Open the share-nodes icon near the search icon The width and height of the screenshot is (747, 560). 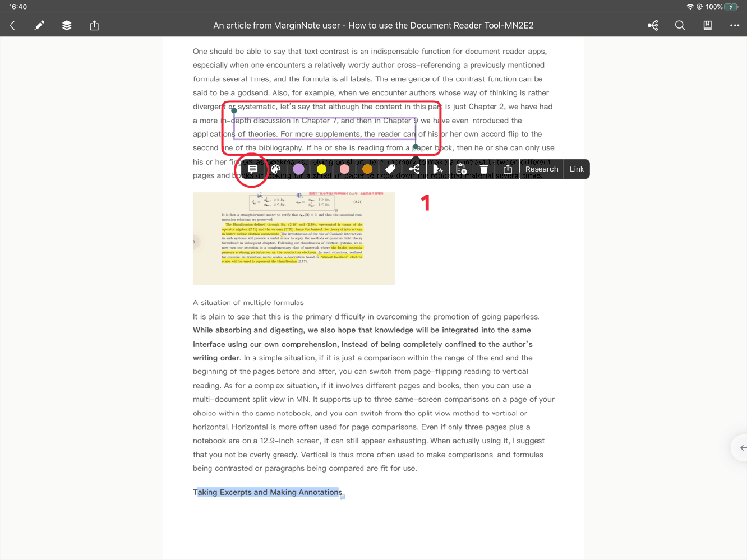coord(653,25)
